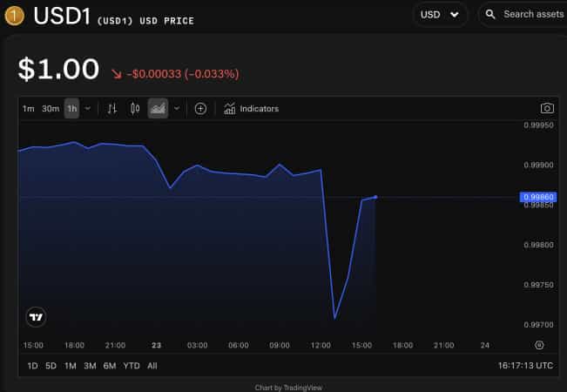
Task: Click the 16:17:13 UTC timezone clock
Action: [525, 366]
